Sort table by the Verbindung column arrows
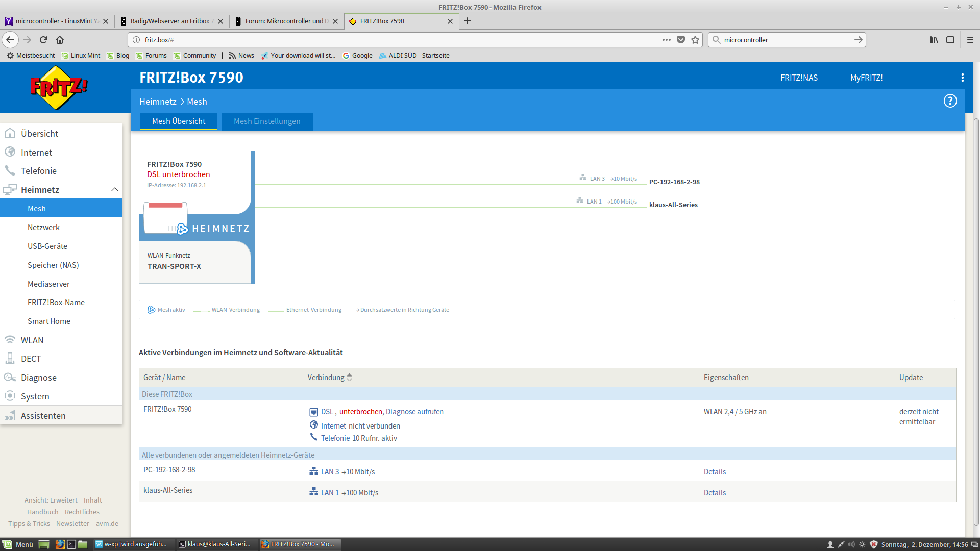The width and height of the screenshot is (980, 551). tap(350, 378)
